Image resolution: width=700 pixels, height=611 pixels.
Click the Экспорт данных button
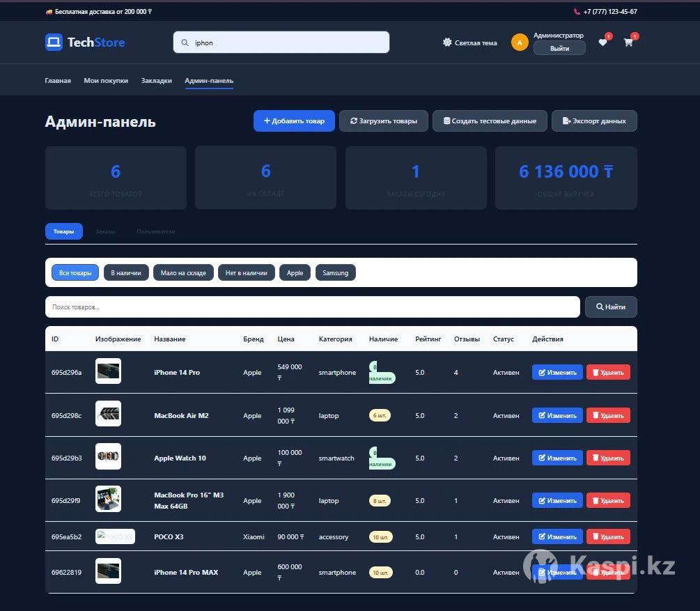[593, 121]
